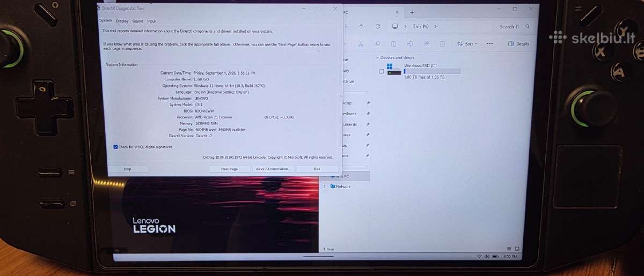Switch to details list view icon in status bar
Screen dimensions: 644x276
[x=509, y=249]
